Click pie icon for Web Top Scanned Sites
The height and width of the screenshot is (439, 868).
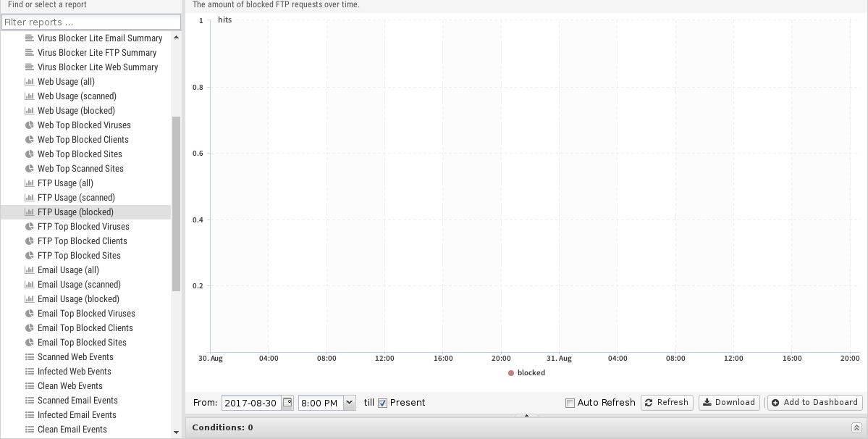(30, 168)
